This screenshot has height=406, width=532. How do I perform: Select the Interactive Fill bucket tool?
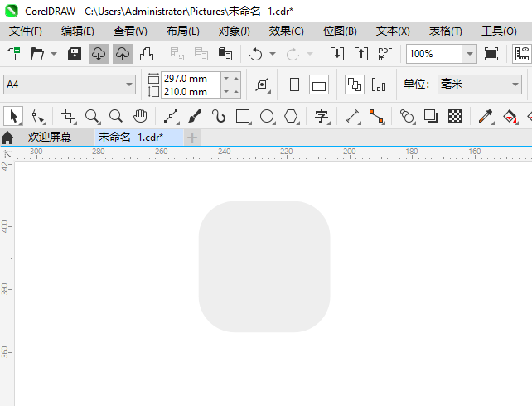[510, 116]
